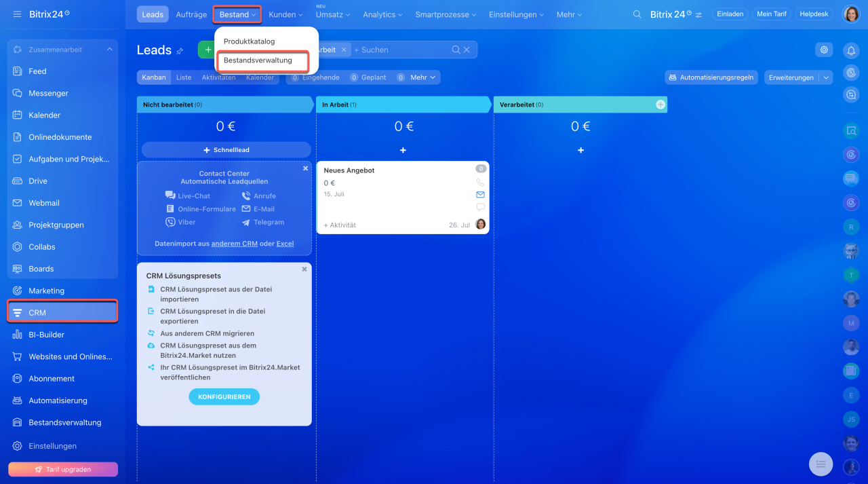Select Produktkatalog from Bestand menu

click(x=249, y=41)
